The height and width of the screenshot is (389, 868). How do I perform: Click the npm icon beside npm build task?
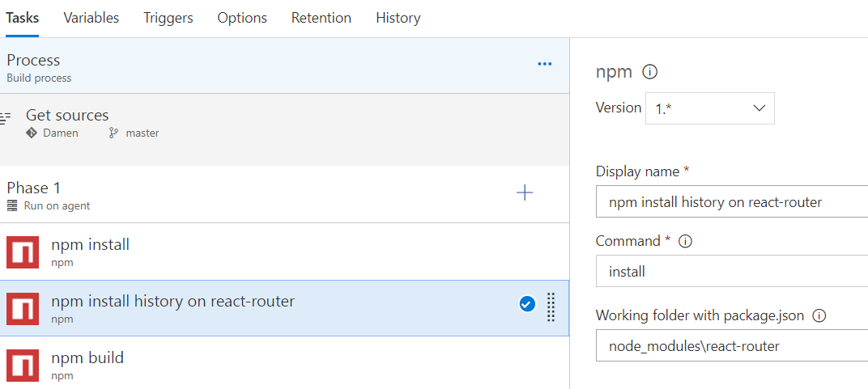pyautogui.click(x=23, y=365)
